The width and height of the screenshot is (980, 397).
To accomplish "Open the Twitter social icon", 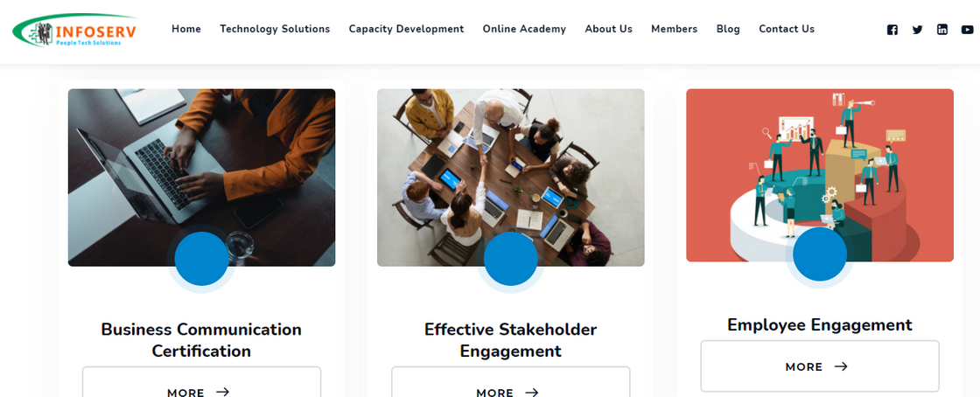I will point(917,30).
